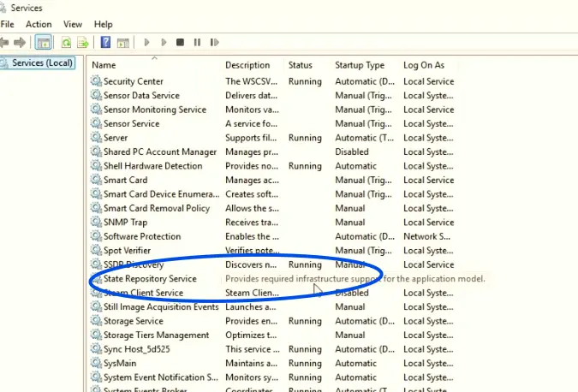Open the View menu
This screenshot has height=392, width=578.
73,24
